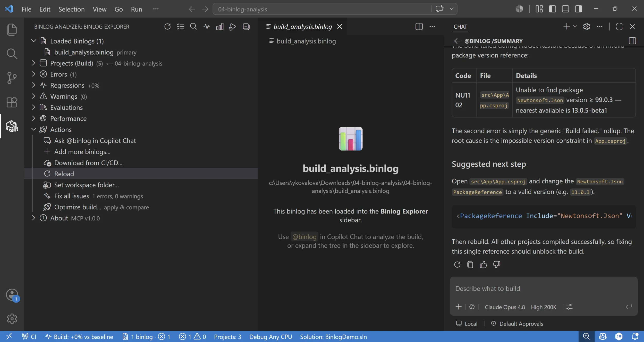Screen dimensions: 644x342
Task: Collapse the Actions node
Action: [x=33, y=130]
